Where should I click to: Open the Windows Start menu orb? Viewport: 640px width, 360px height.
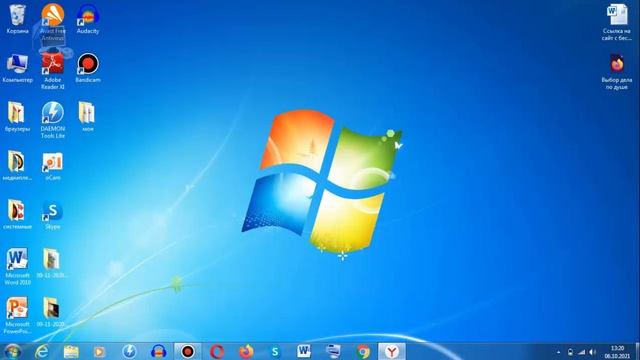point(13,351)
